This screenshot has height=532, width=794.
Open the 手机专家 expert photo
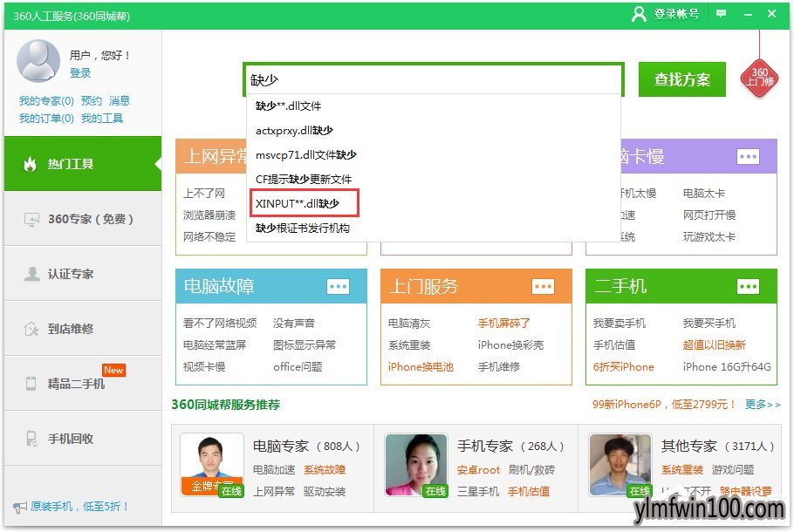416,465
